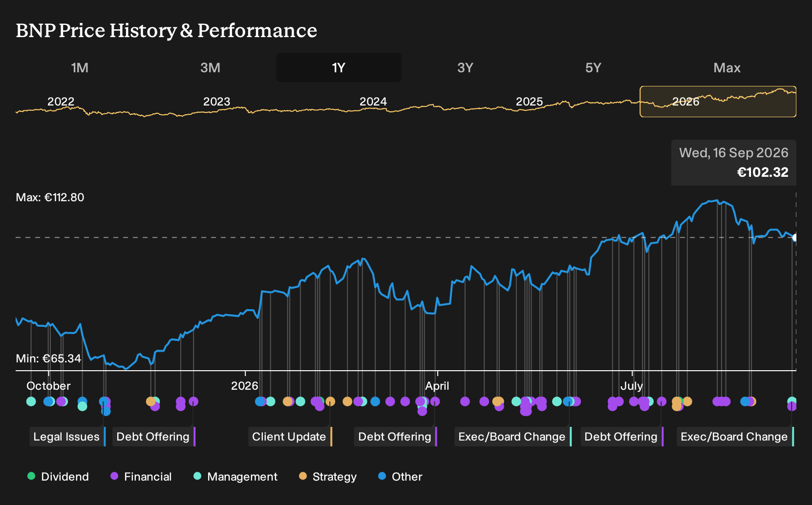
Task: Jump to 2023 in overview sparkline
Action: point(216,102)
